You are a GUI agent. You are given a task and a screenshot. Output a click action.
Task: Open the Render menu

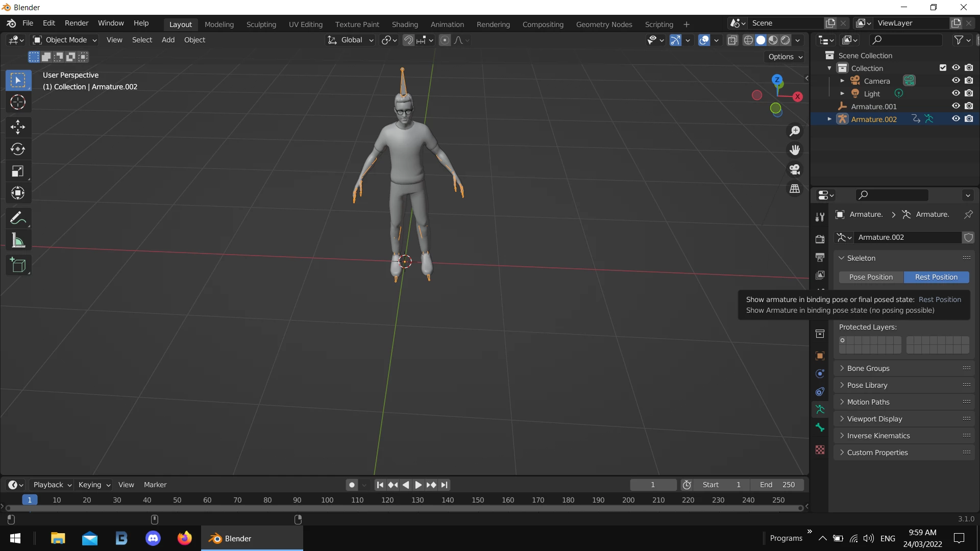[x=77, y=23]
